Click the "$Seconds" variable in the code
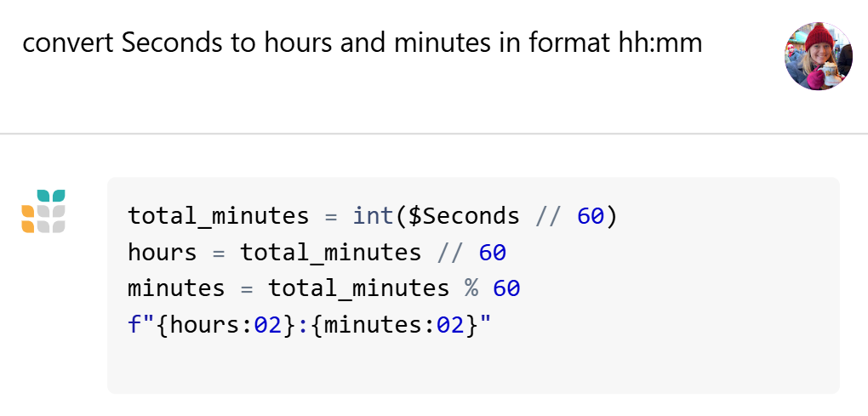 tap(464, 216)
